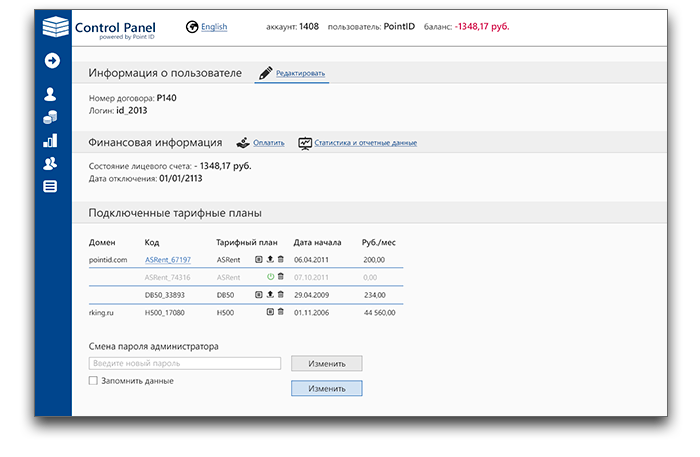Viewport: 700px width, 457px height.
Task: Open the users group sidebar icon
Action: click(x=50, y=163)
